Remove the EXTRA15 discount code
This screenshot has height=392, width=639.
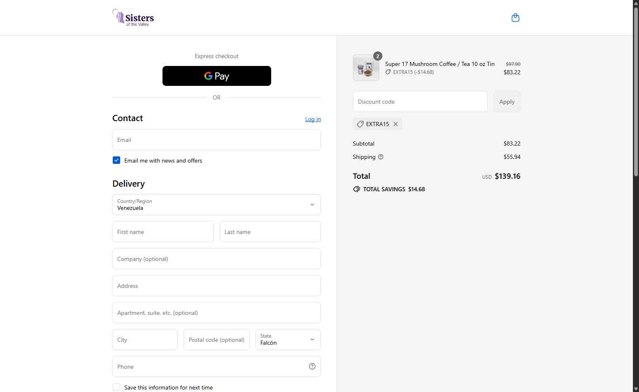[395, 124]
